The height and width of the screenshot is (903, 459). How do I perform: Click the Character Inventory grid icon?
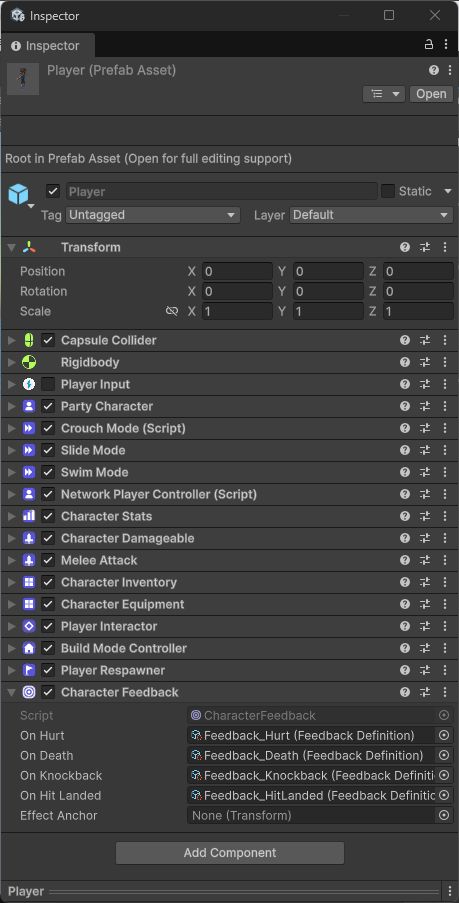point(29,582)
